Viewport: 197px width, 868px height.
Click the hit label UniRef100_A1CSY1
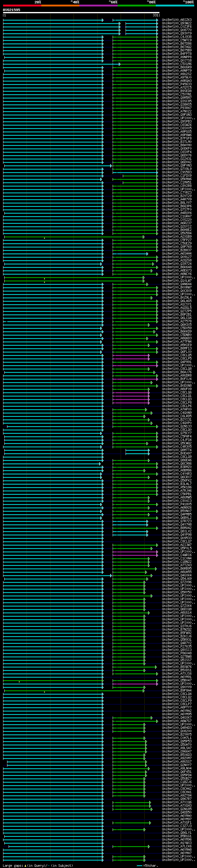pos(177,304)
